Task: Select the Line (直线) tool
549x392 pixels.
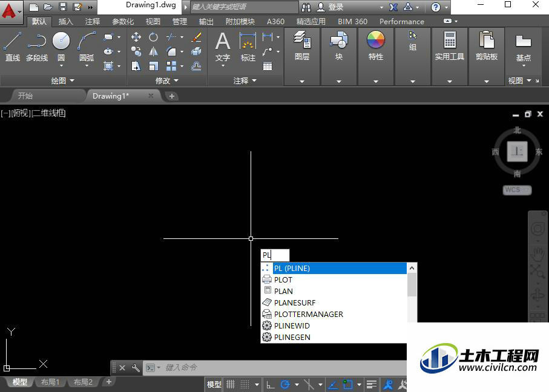Action: click(x=13, y=46)
